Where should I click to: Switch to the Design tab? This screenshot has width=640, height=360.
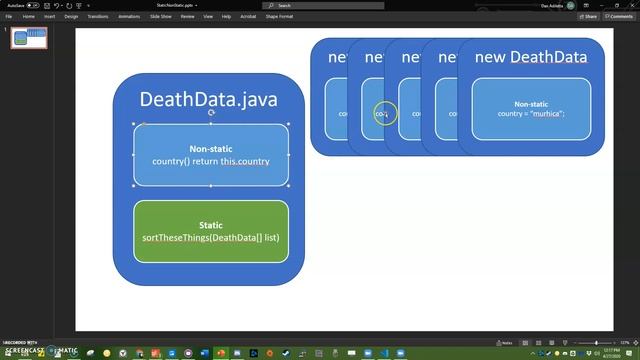(x=71, y=17)
